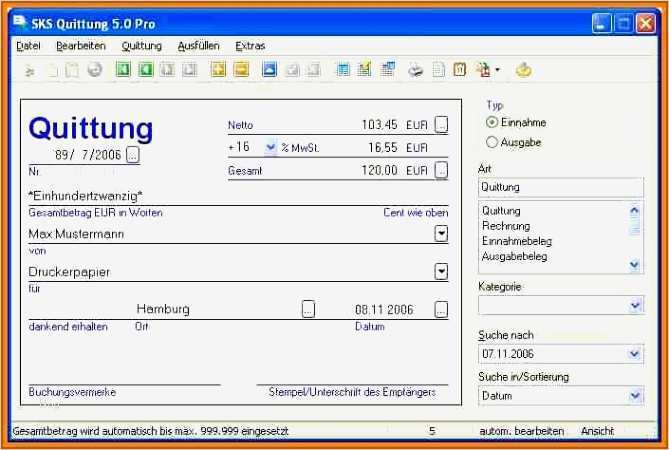Add new receipt with yellow plus icon
Viewport: 669px width, 450px height.
coord(218,70)
